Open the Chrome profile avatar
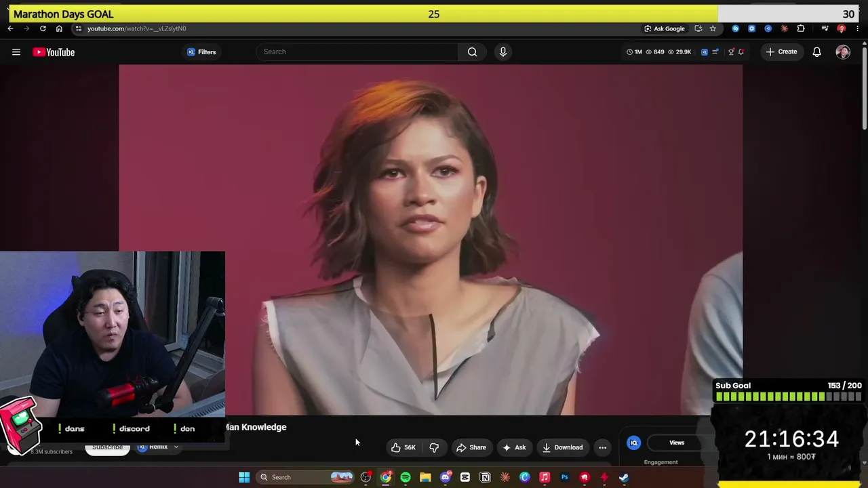868x488 pixels. pos(842,28)
